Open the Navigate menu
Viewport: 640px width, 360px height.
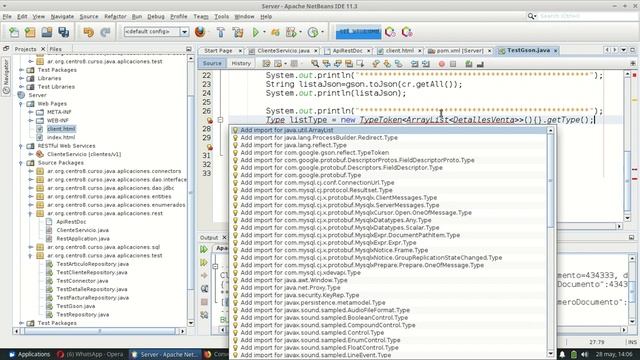(x=62, y=17)
